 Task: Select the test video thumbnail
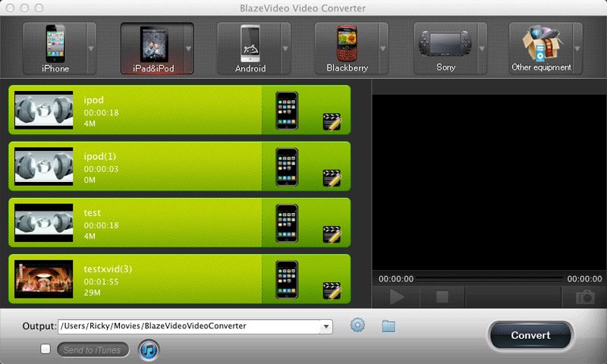[x=44, y=223]
